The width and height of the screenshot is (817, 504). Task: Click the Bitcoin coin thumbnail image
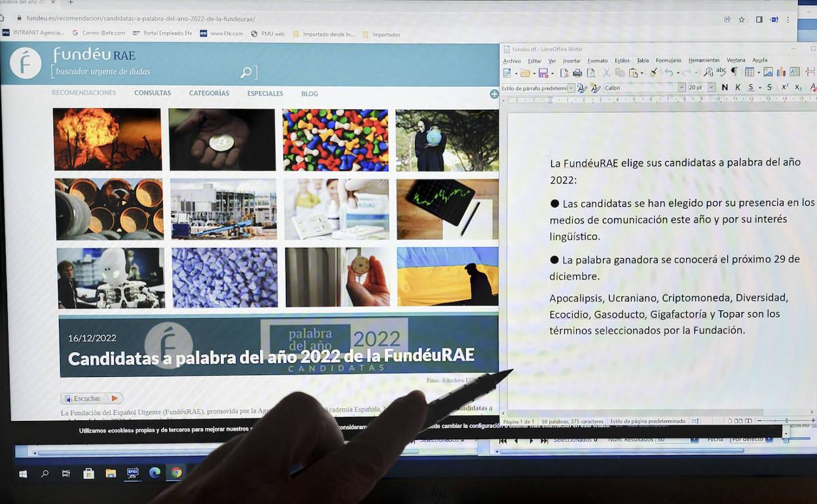pyautogui.click(x=222, y=139)
